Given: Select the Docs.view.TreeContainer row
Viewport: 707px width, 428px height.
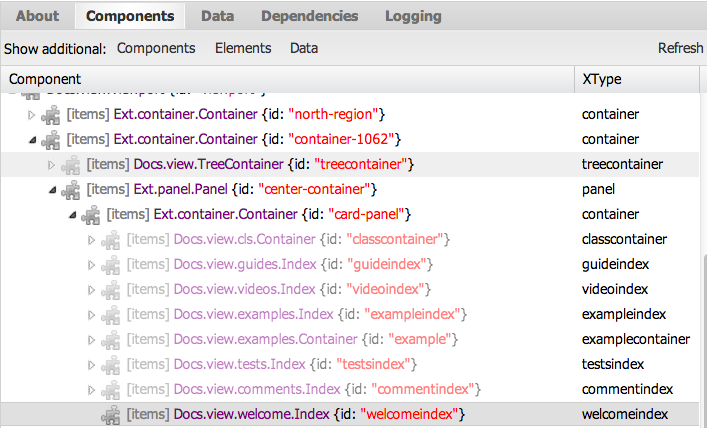Looking at the screenshot, I should (x=350, y=165).
